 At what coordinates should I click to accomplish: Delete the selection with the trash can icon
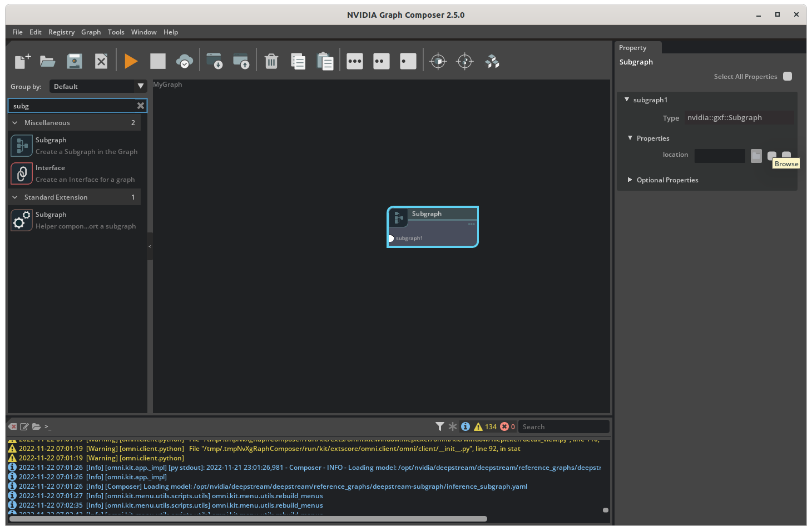click(x=271, y=61)
